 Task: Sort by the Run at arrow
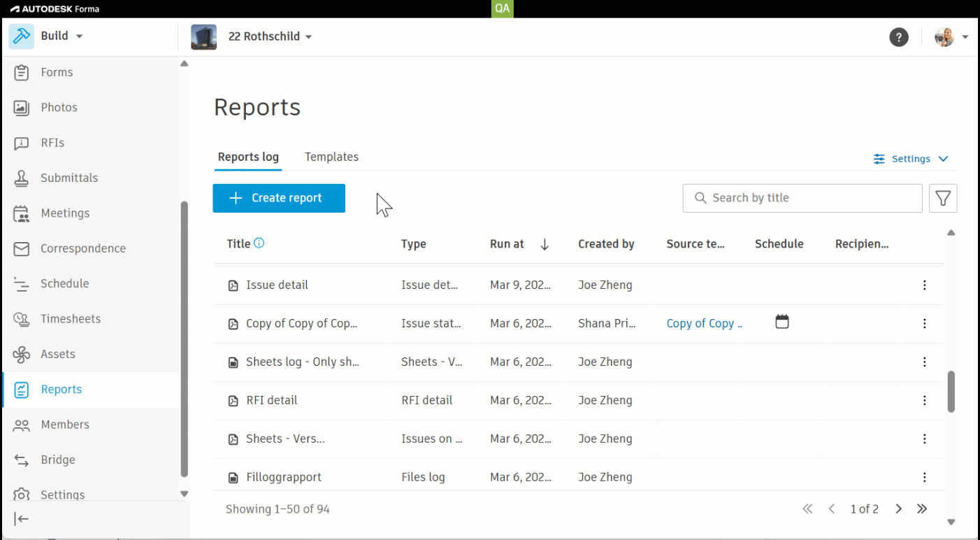point(545,244)
